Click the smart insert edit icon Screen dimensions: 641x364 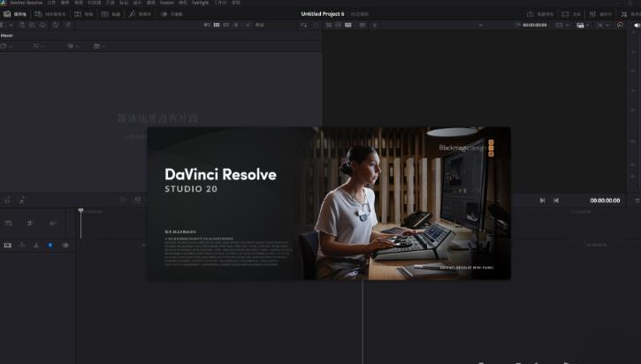(x=8, y=223)
